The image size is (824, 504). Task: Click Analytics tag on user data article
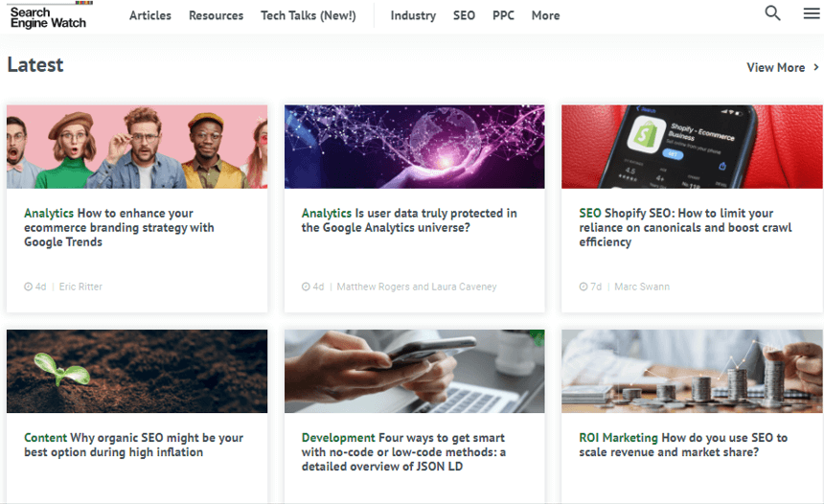tap(327, 214)
